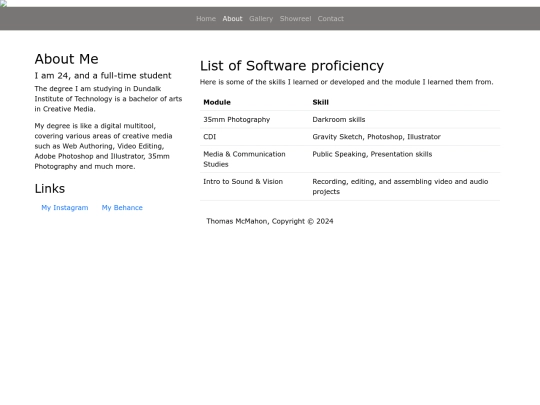
Task: Click the 'CDI' module cell
Action: 255,137
